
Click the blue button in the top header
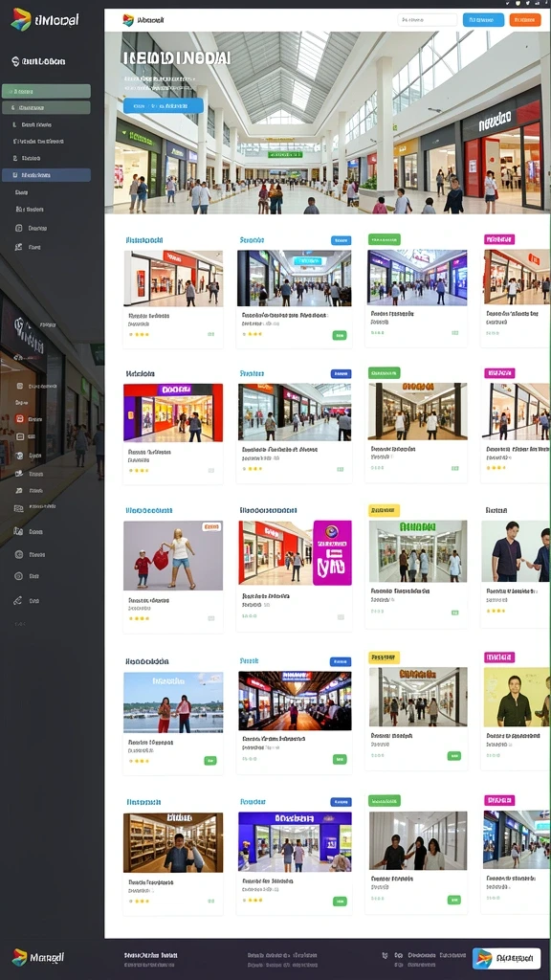pos(483,20)
